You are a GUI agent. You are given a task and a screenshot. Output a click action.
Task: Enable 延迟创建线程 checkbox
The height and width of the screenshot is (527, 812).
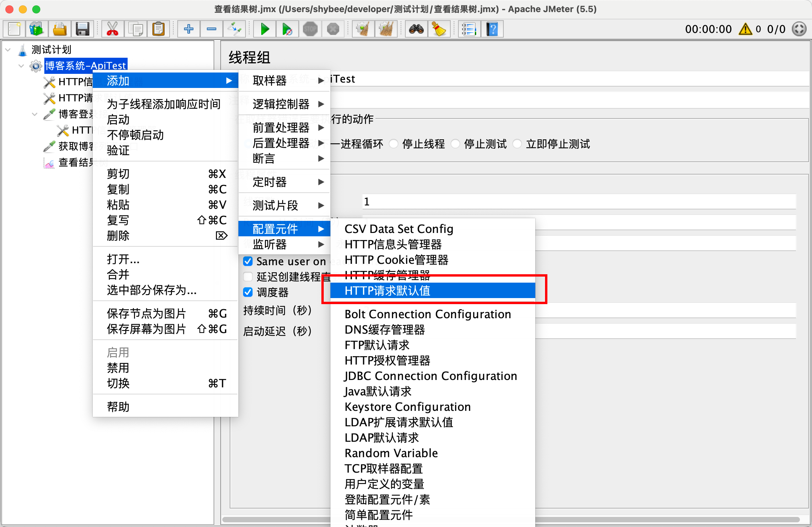pyautogui.click(x=248, y=277)
